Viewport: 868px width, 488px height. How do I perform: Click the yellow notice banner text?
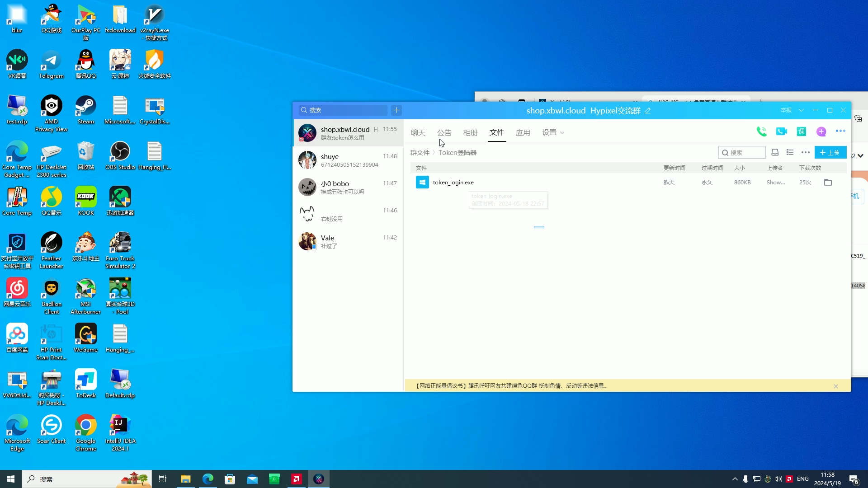[511, 386]
